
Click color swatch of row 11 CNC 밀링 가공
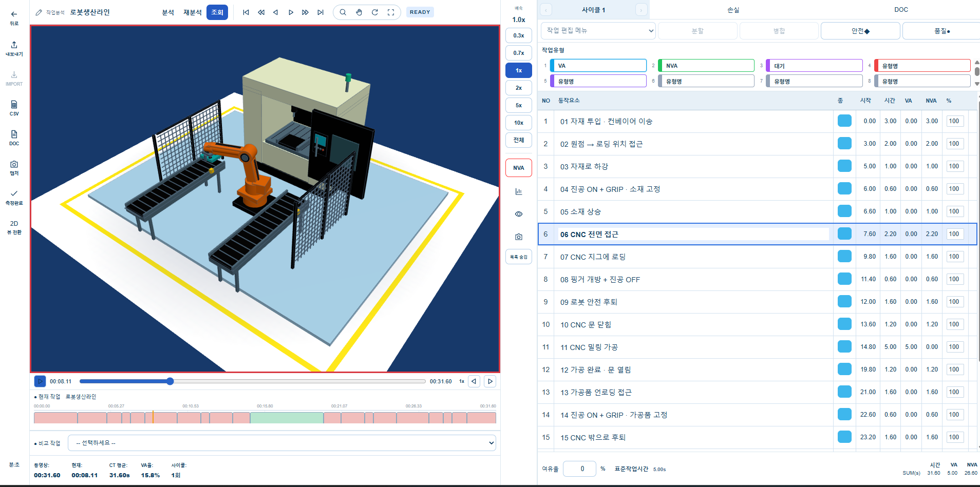click(844, 347)
